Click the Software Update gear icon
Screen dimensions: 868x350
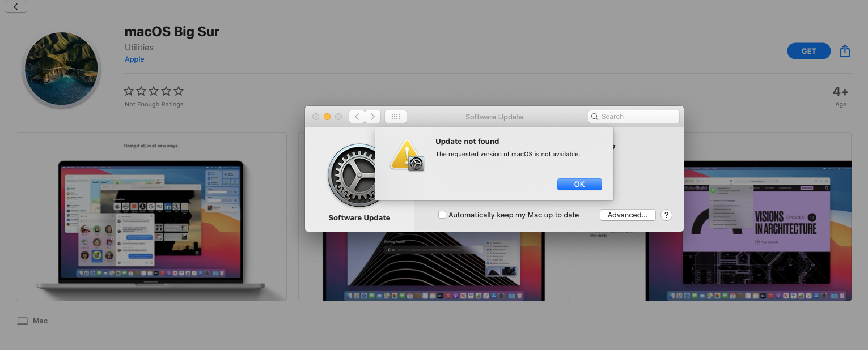[353, 176]
